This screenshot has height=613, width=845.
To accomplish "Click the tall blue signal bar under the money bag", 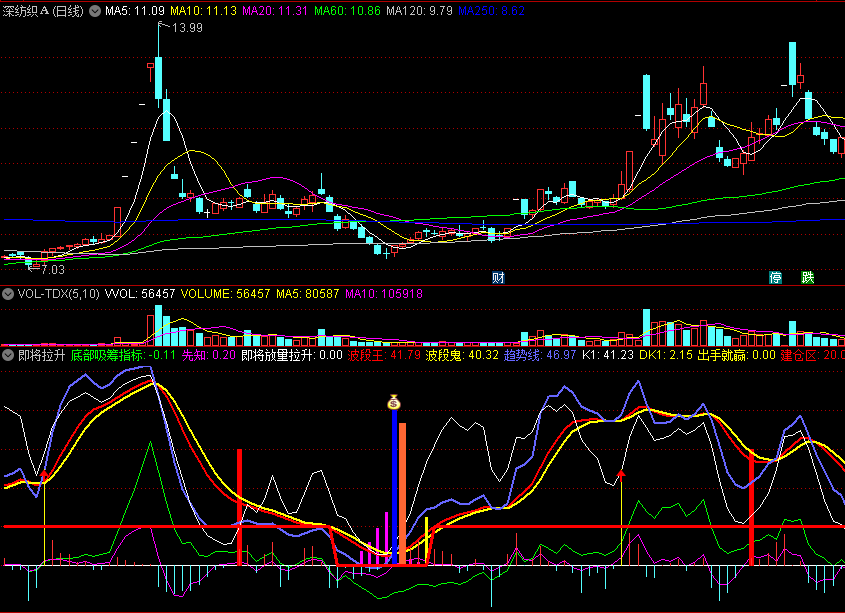I will coord(394,487).
